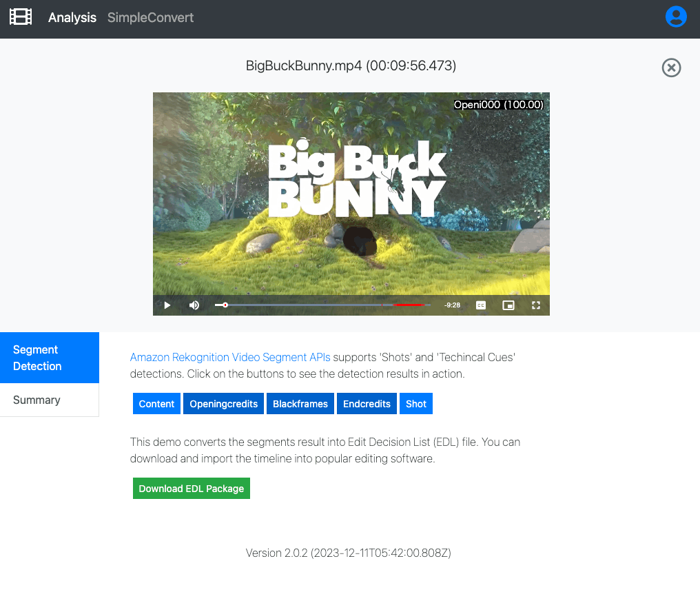Image resolution: width=700 pixels, height=592 pixels.
Task: Click the film strip logo icon
Action: click(x=21, y=17)
